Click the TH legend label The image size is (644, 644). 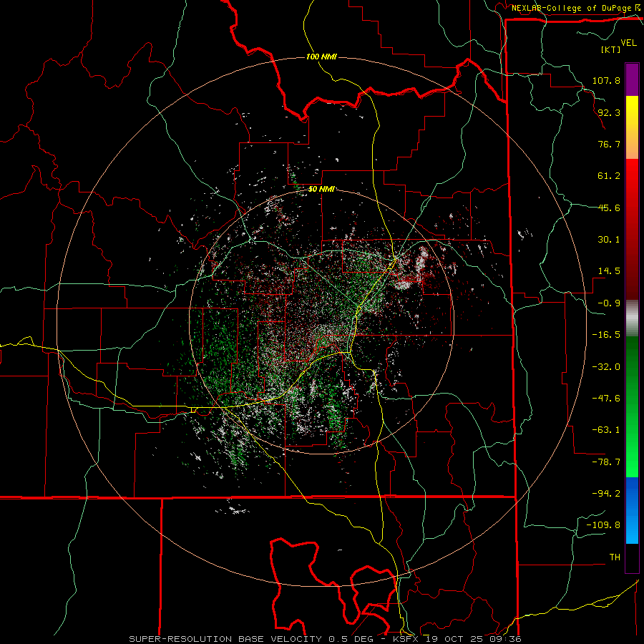615,557
